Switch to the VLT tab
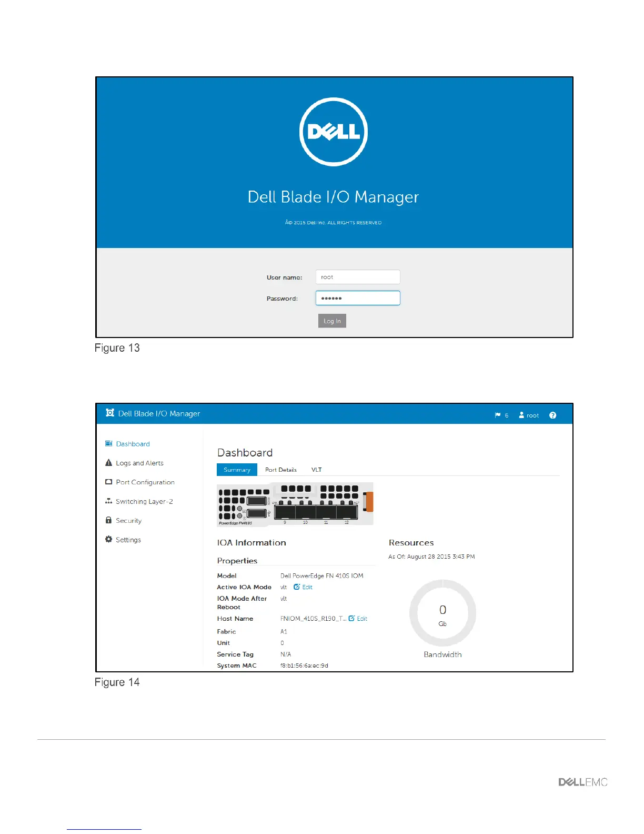 (316, 470)
